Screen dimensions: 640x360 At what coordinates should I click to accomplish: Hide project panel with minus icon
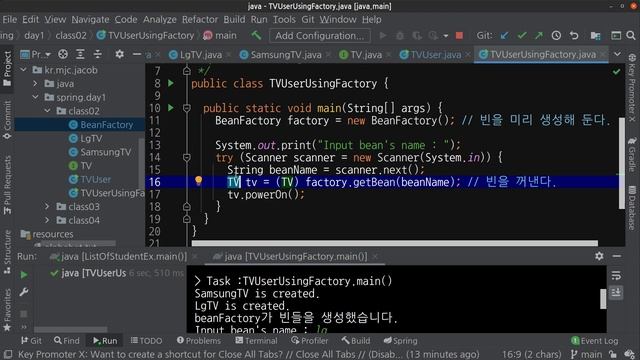(137, 54)
